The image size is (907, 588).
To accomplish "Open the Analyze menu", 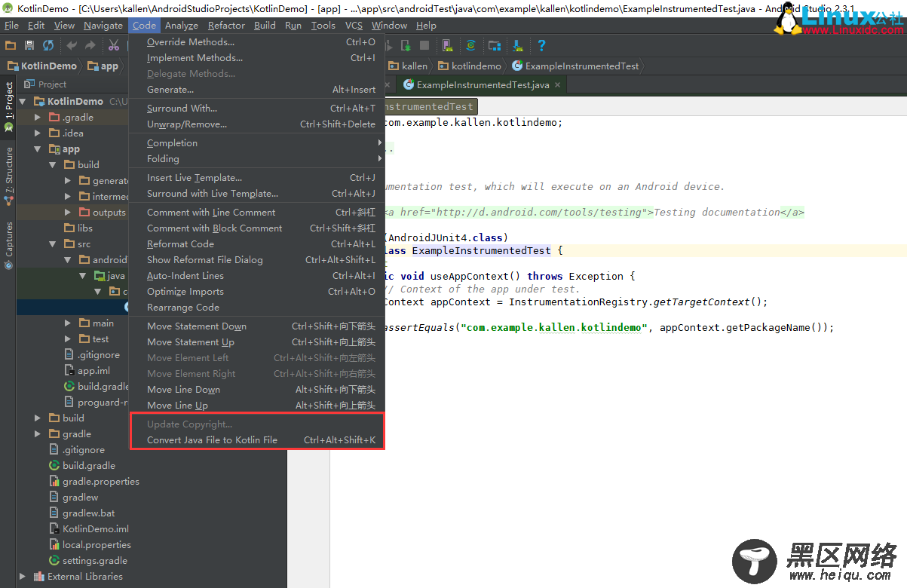I will tap(181, 26).
